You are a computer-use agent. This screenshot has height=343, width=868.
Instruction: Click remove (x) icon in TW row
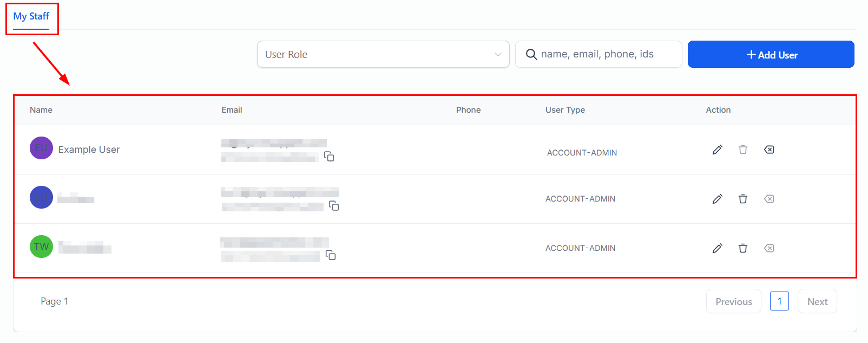pos(769,248)
